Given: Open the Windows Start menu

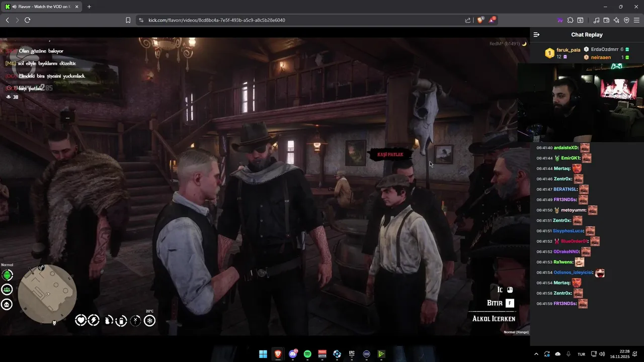Looking at the screenshot, I should click(x=263, y=354).
